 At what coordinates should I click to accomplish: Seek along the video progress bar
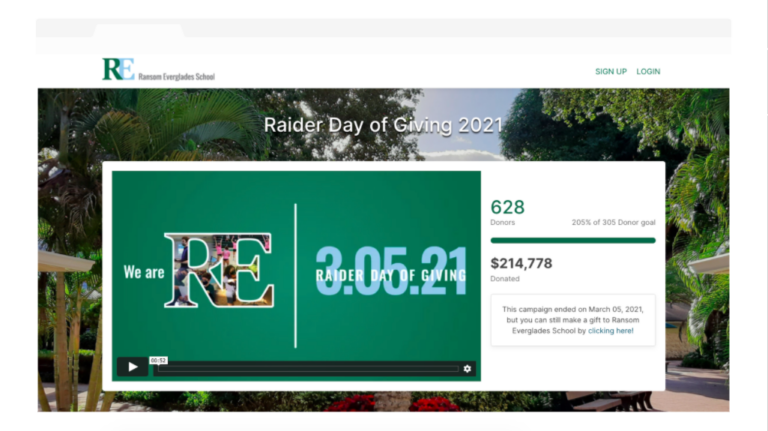(x=308, y=368)
